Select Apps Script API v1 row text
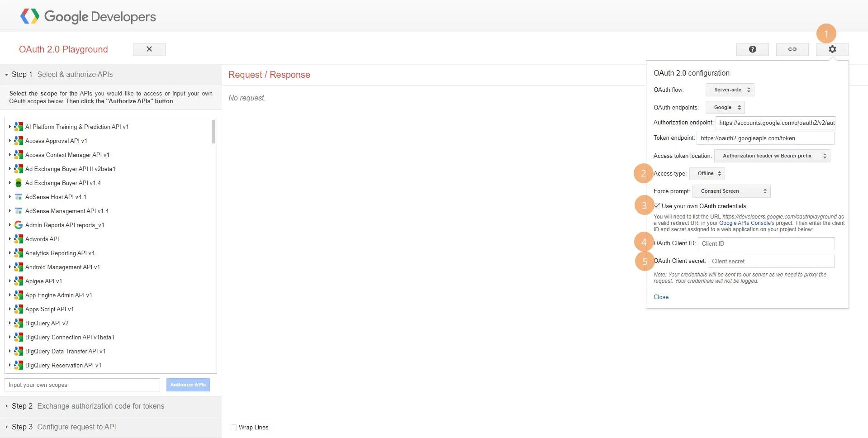This screenshot has height=438, width=868. (x=49, y=309)
